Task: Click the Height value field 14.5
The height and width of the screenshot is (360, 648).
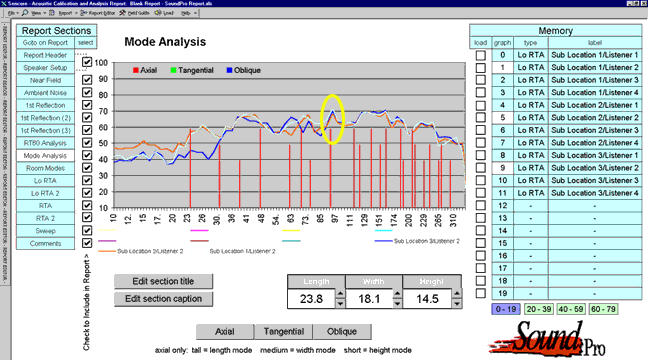Action: point(427,298)
